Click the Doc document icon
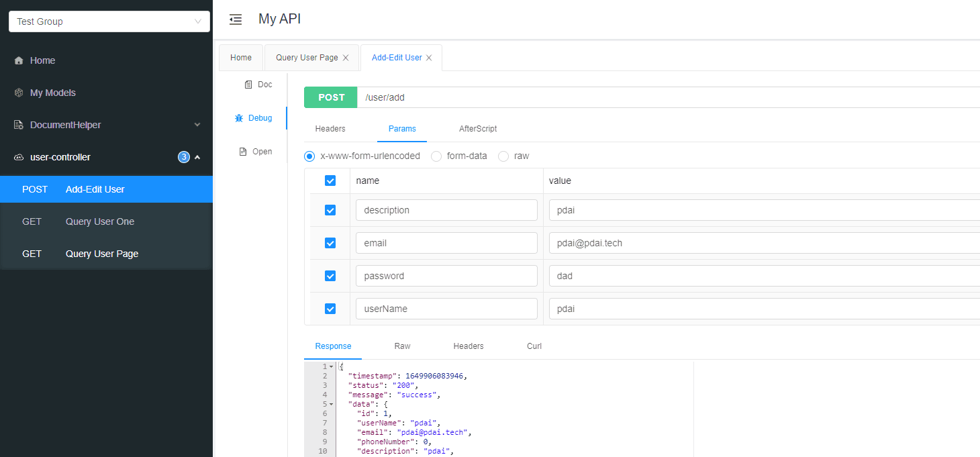This screenshot has height=457, width=980. (248, 85)
